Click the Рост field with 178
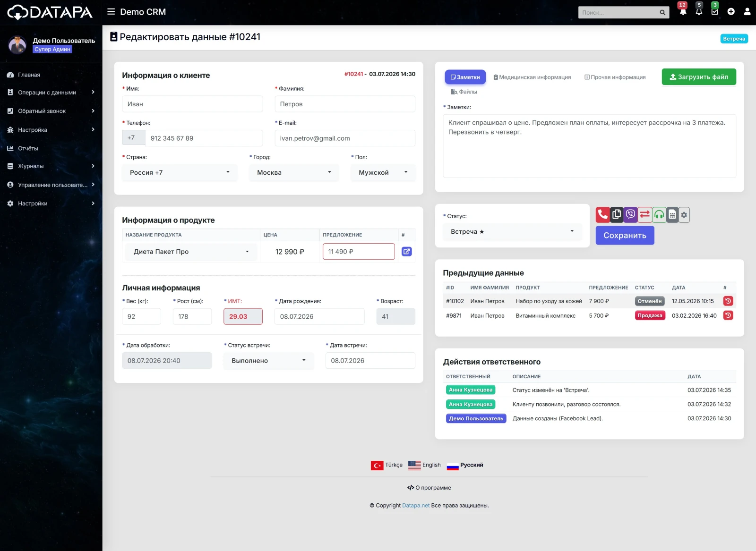The height and width of the screenshot is (551, 756). (x=192, y=316)
